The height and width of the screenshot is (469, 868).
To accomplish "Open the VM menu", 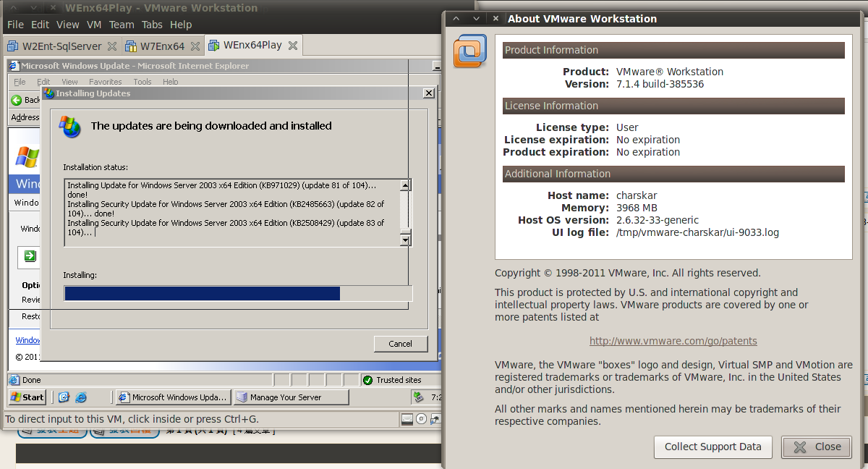I will (x=94, y=25).
